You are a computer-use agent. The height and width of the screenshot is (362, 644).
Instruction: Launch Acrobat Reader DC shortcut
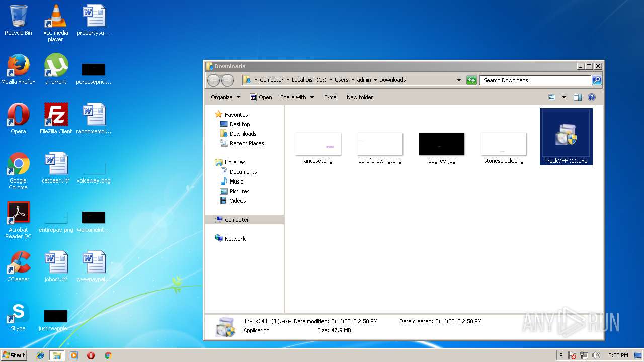coord(18,220)
